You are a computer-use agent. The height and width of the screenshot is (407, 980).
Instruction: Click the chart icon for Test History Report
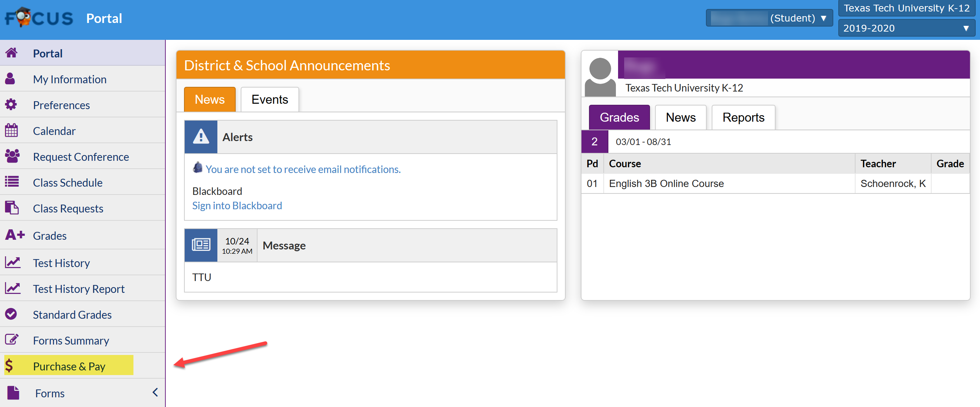point(13,288)
